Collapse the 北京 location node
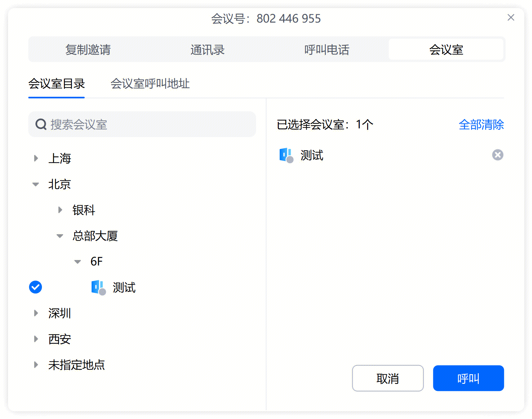The image size is (532, 419). pyautogui.click(x=36, y=185)
